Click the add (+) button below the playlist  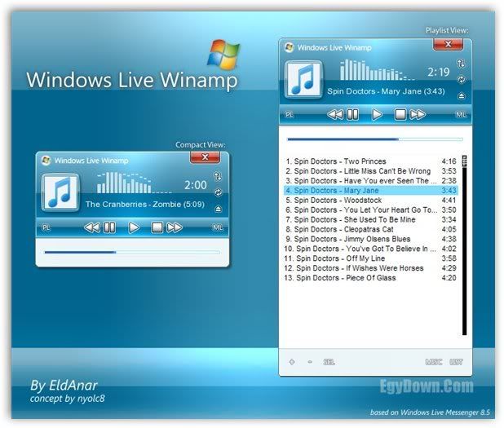[x=292, y=361]
